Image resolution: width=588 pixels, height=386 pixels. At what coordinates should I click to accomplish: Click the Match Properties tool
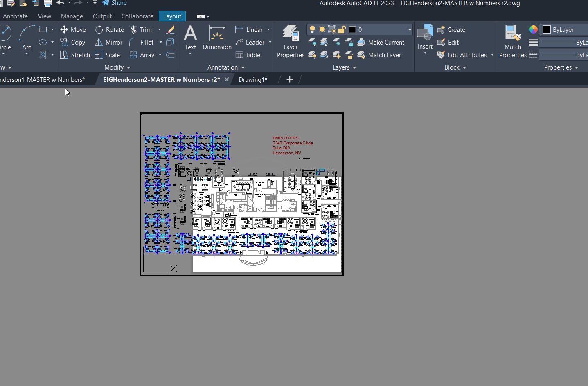click(x=513, y=41)
